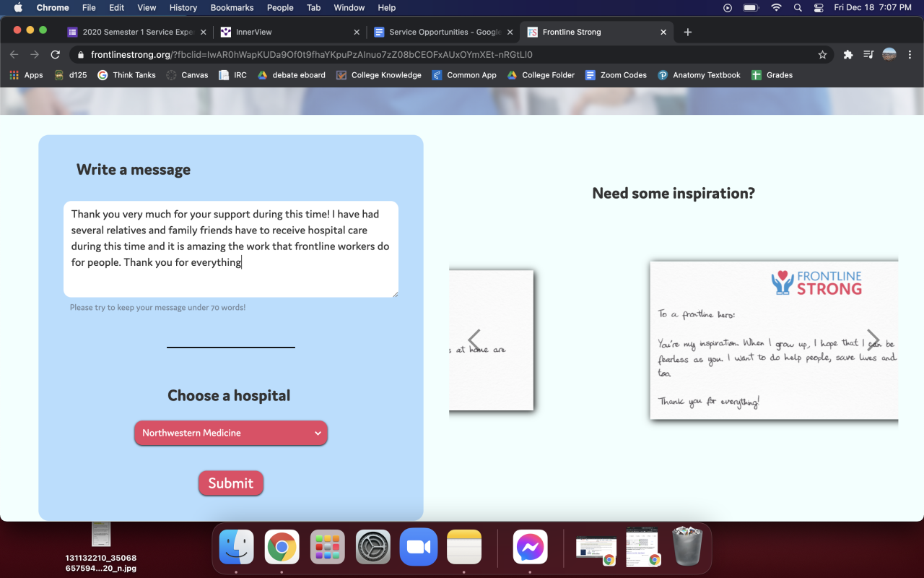Open Chrome three-dot menu
This screenshot has width=924, height=578.
click(x=910, y=54)
